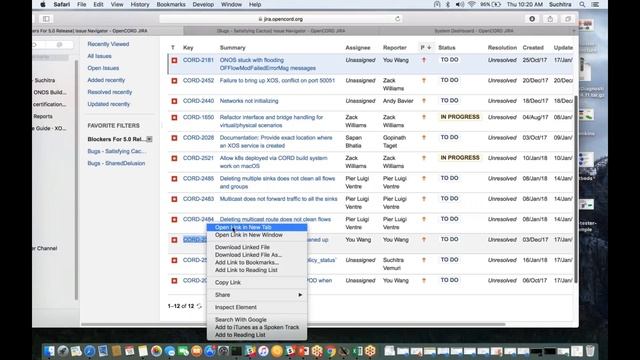This screenshot has width=640, height=360.
Task: Choose Add Link to Bookmarks...
Action: tap(257, 262)
